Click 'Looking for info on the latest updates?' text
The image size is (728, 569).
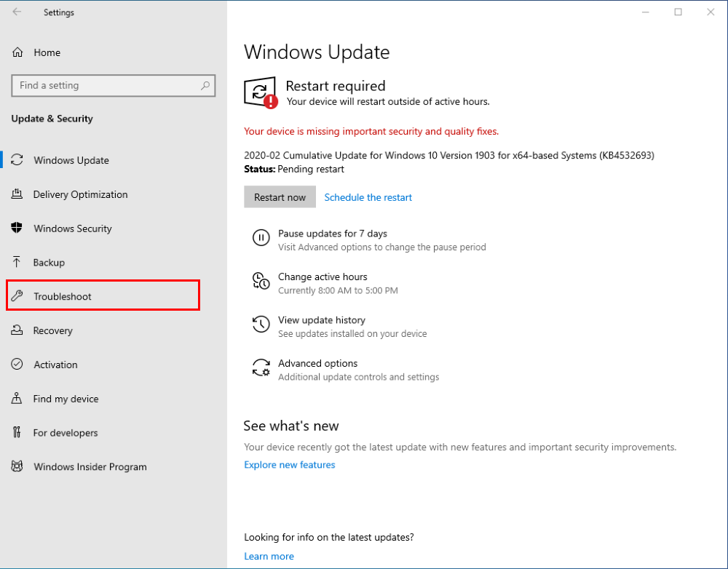329,537
